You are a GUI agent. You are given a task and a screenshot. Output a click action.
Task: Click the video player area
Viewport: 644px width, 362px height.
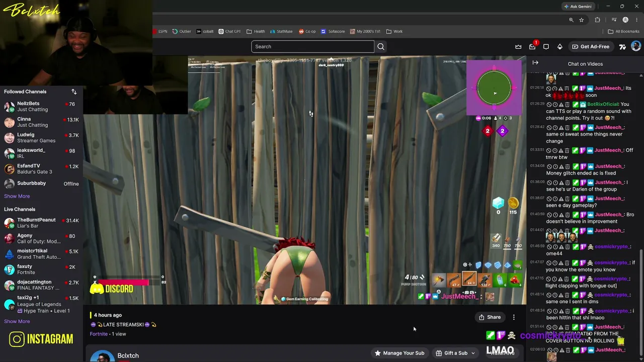point(305,180)
